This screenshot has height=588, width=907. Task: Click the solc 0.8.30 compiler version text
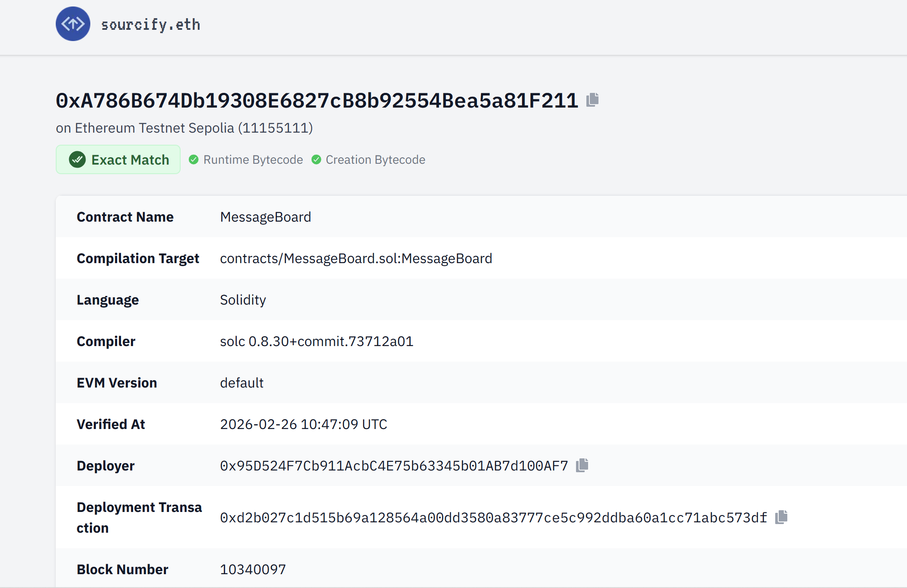click(x=317, y=341)
